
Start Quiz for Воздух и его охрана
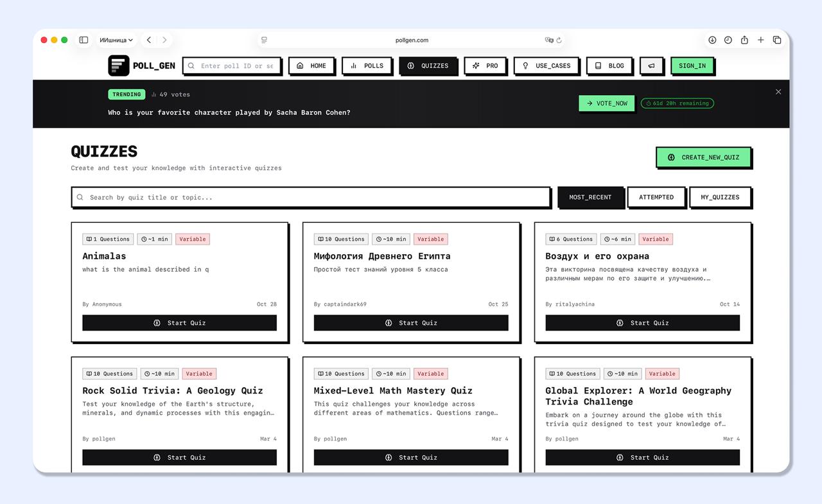(x=642, y=323)
